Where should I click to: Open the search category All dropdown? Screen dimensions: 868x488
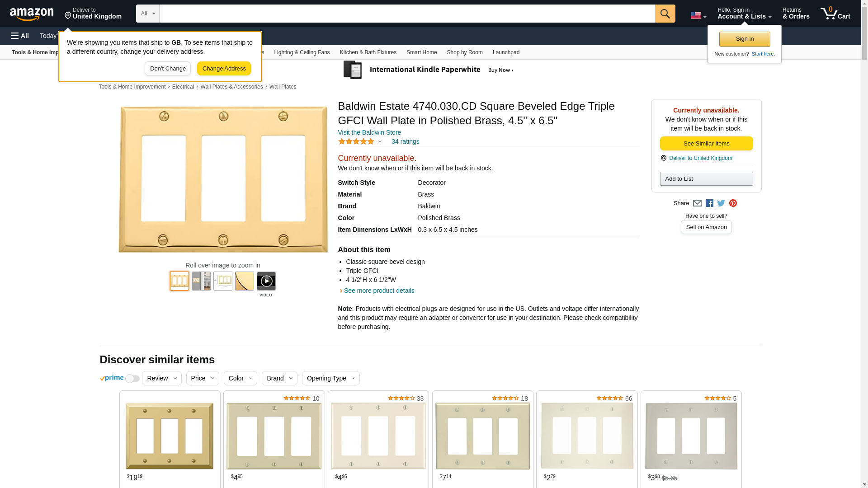(147, 14)
